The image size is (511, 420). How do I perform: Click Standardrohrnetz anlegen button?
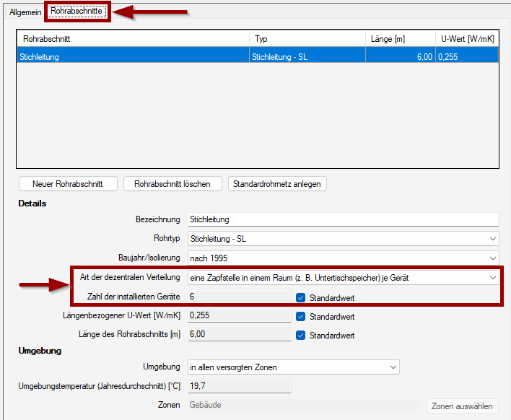click(277, 184)
